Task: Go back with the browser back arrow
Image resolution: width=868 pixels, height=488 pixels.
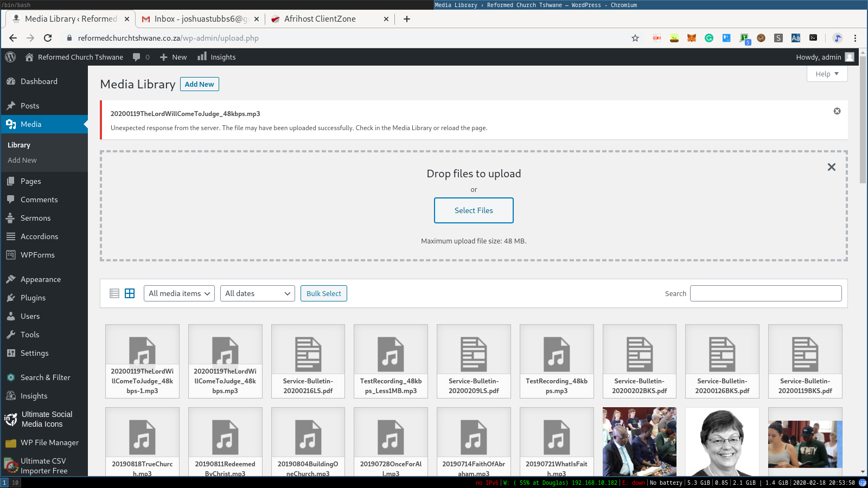Action: coord(13,38)
